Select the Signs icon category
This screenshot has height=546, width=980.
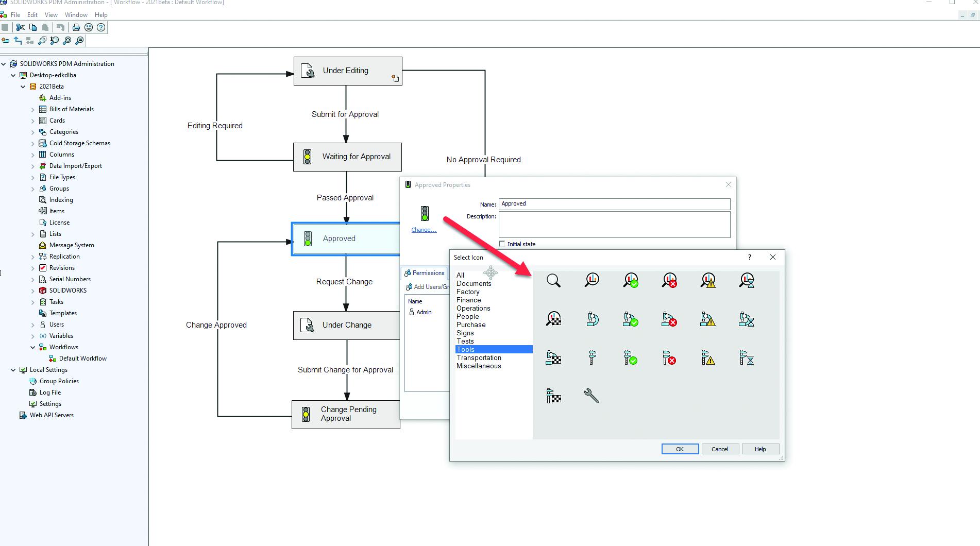465,333
